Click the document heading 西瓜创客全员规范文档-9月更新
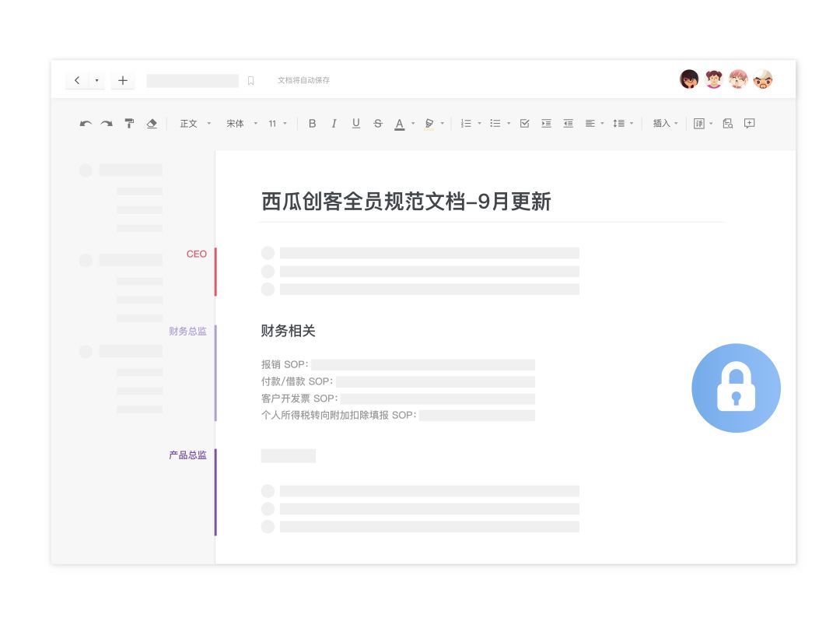Viewport: 840px width, 625px height. pos(406,202)
